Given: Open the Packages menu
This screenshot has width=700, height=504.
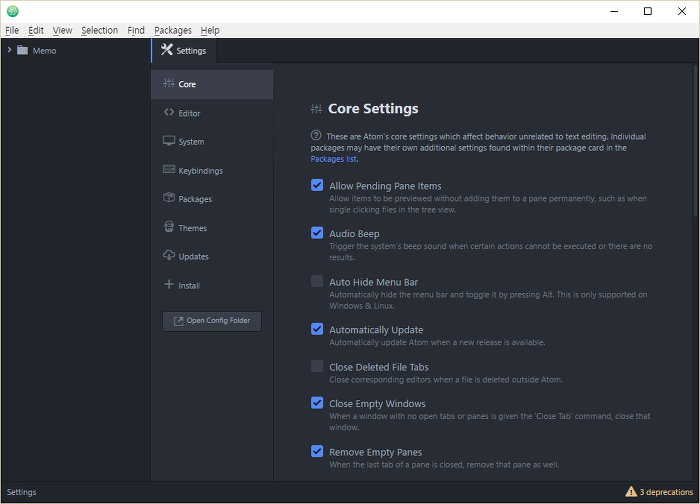Looking at the screenshot, I should [173, 30].
